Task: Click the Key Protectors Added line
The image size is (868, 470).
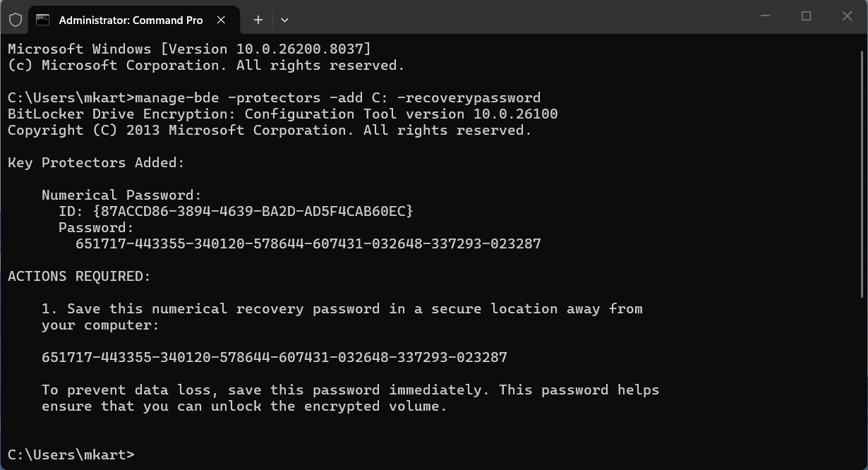Action: click(96, 162)
